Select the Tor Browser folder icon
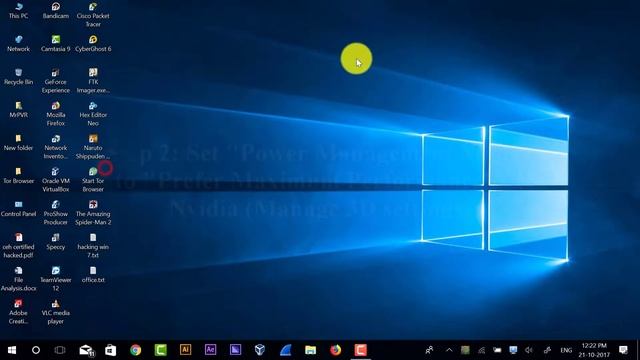 pyautogui.click(x=18, y=176)
